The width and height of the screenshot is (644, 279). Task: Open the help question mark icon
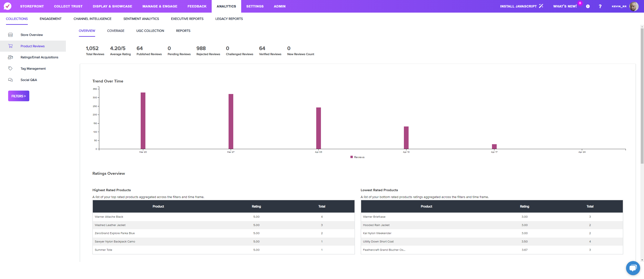tap(600, 6)
